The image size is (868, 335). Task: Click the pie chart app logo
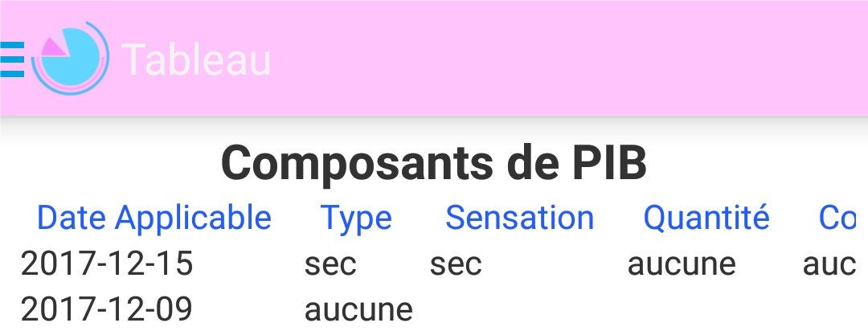point(70,58)
